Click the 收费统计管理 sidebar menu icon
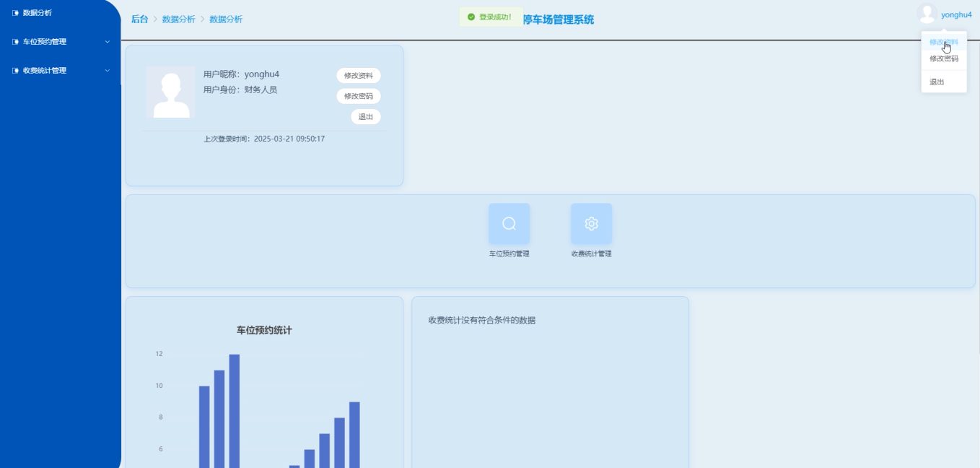The width and height of the screenshot is (980, 468). click(x=16, y=71)
